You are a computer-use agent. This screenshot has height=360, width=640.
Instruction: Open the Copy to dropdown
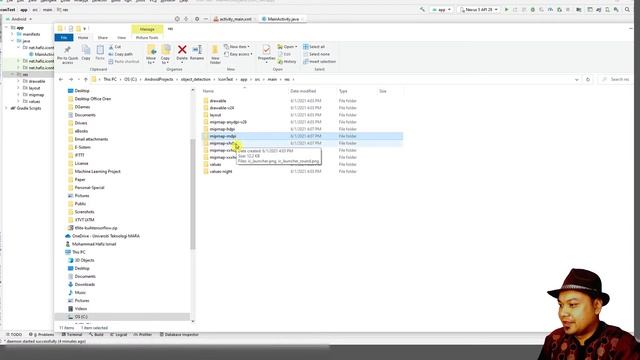point(165,54)
